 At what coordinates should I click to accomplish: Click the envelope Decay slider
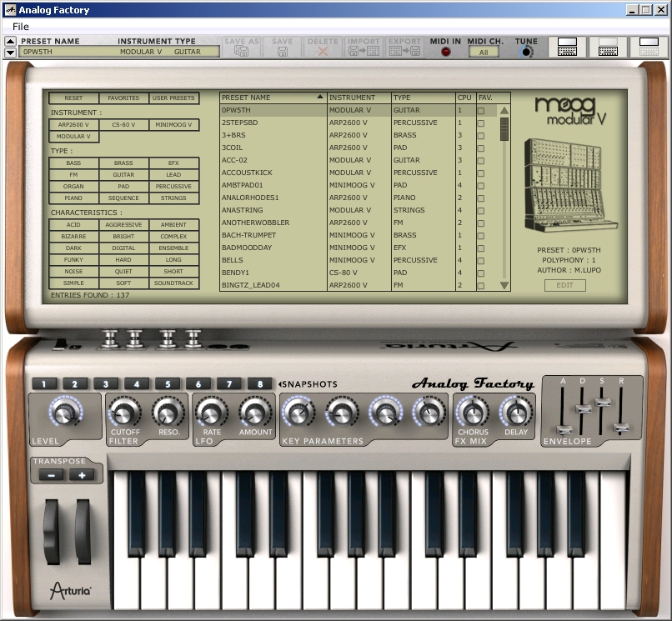pos(583,408)
